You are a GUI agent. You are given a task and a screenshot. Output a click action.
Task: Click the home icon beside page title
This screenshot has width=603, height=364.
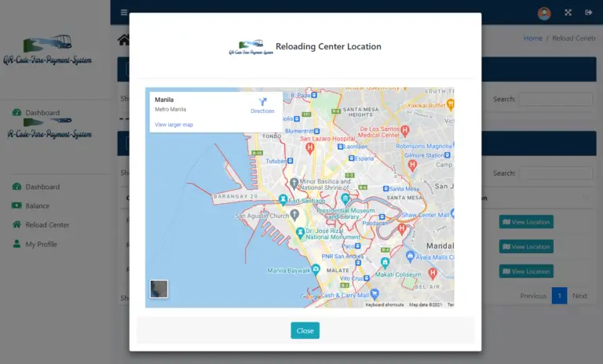click(x=123, y=40)
